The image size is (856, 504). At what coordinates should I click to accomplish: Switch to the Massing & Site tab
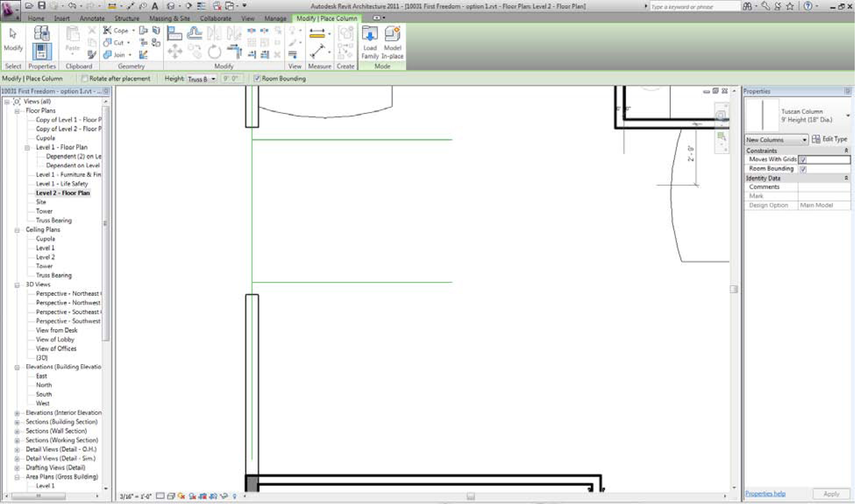[169, 18]
